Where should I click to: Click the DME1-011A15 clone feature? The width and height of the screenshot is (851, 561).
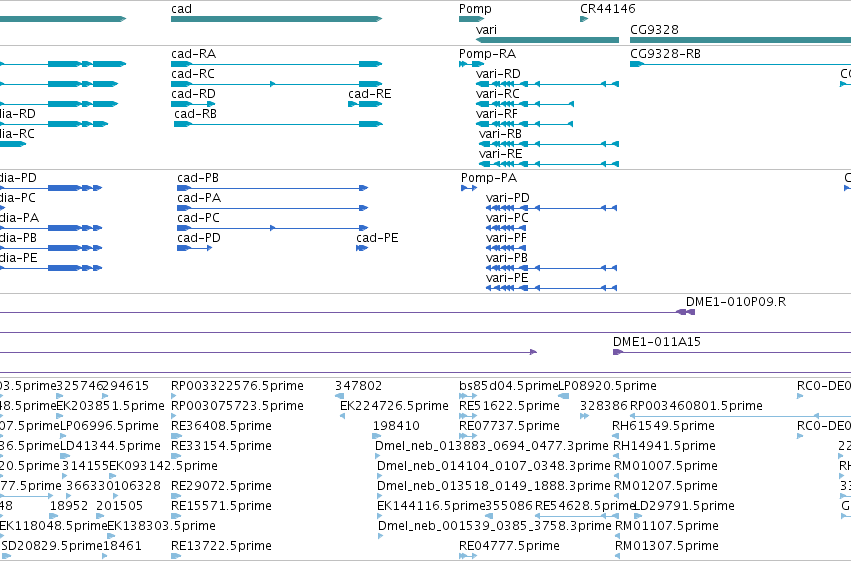(x=732, y=352)
